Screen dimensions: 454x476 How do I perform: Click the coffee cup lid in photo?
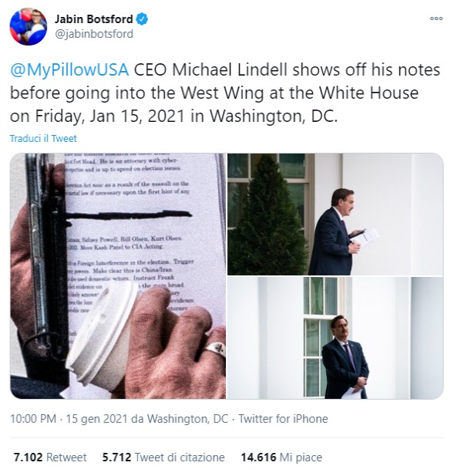(x=100, y=334)
